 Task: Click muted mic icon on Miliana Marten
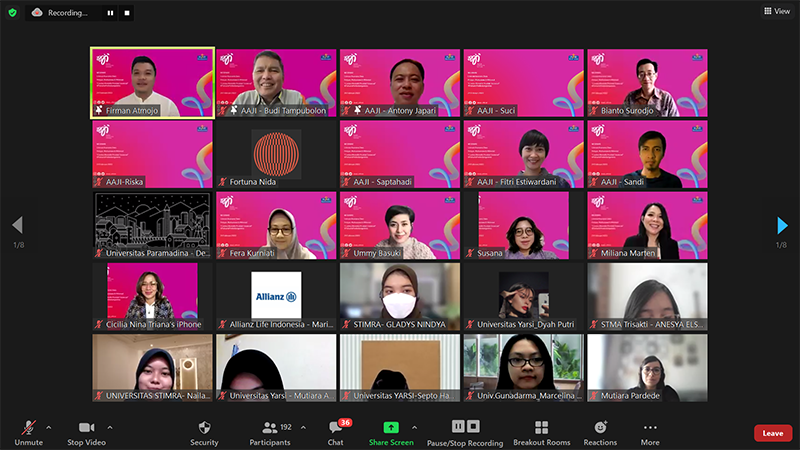594,253
